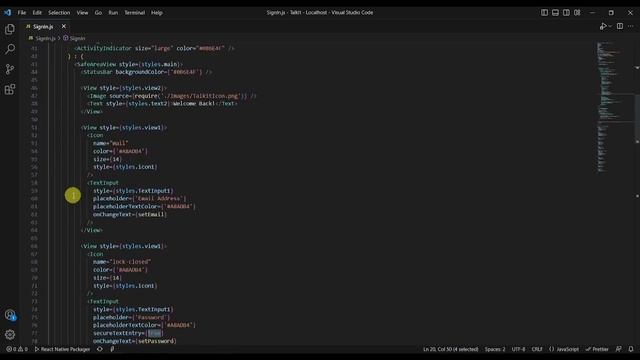
Task: Open the Terminal menu
Action: point(134,13)
